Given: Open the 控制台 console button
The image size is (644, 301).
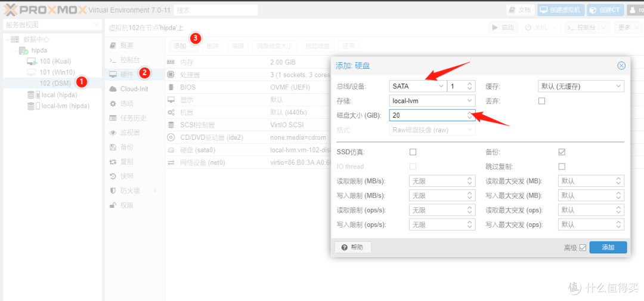Looking at the screenshot, I should [x=583, y=27].
